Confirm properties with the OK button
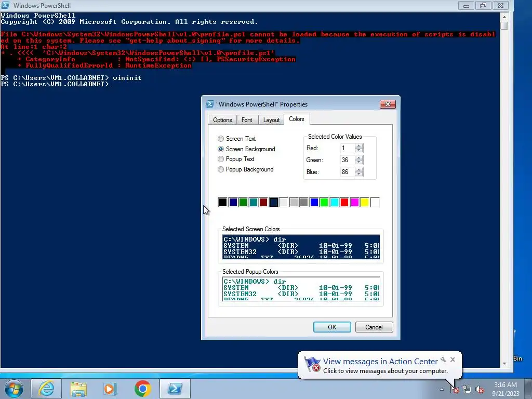The image size is (532, 399). (x=332, y=327)
